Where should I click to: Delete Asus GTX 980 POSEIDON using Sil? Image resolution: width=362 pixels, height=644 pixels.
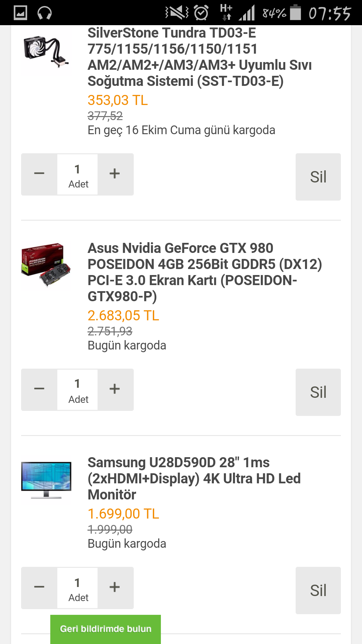click(x=318, y=392)
